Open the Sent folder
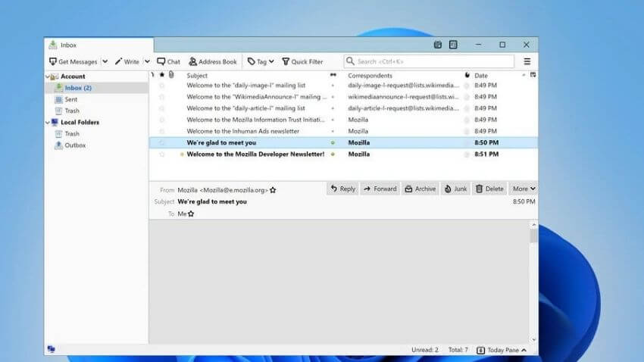Image resolution: width=644 pixels, height=362 pixels. (70, 99)
